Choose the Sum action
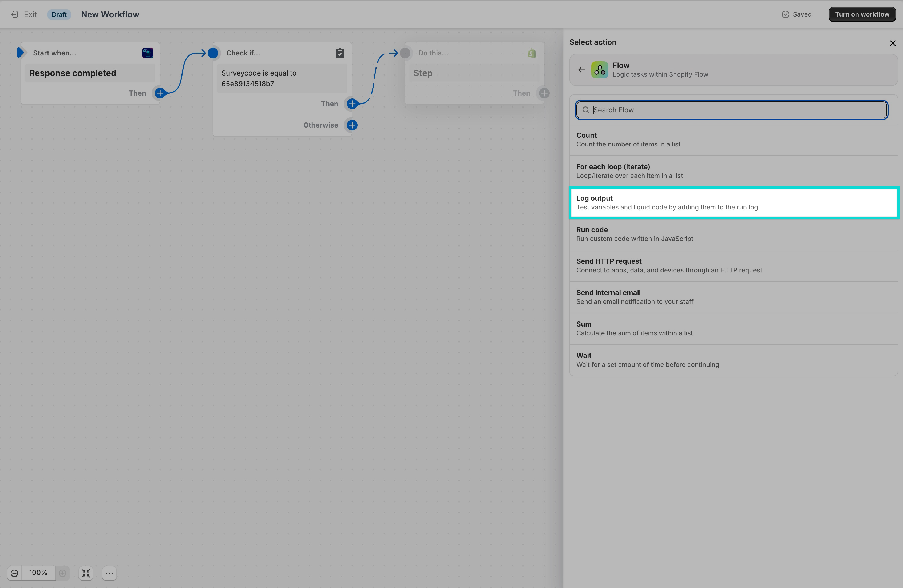This screenshot has width=903, height=588. (733, 328)
